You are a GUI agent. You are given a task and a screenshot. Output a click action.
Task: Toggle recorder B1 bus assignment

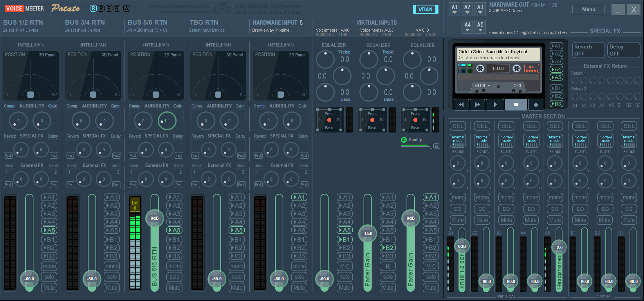coord(556,88)
